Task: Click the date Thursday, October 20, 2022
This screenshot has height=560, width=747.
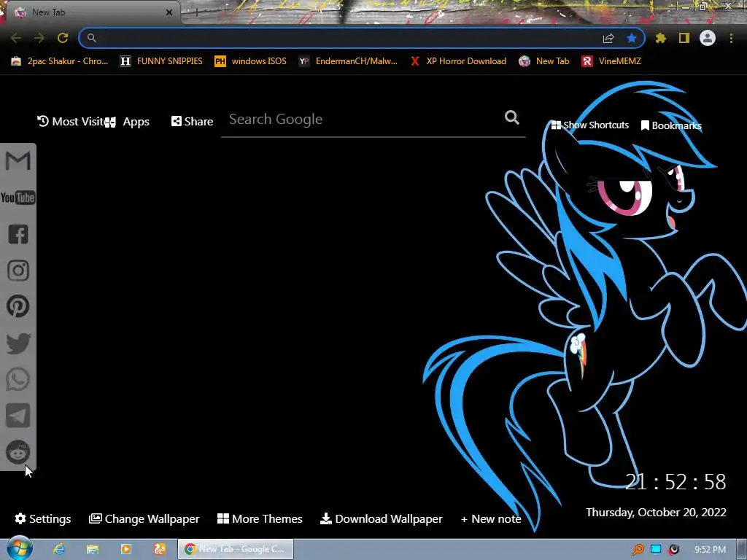Action: point(656,513)
